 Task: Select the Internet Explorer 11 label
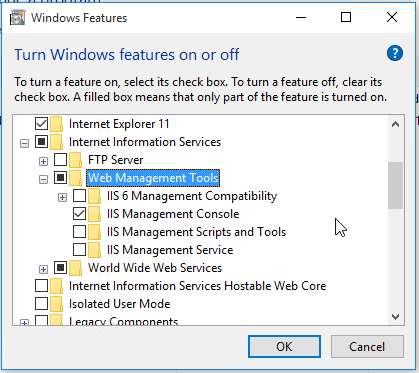(119, 124)
